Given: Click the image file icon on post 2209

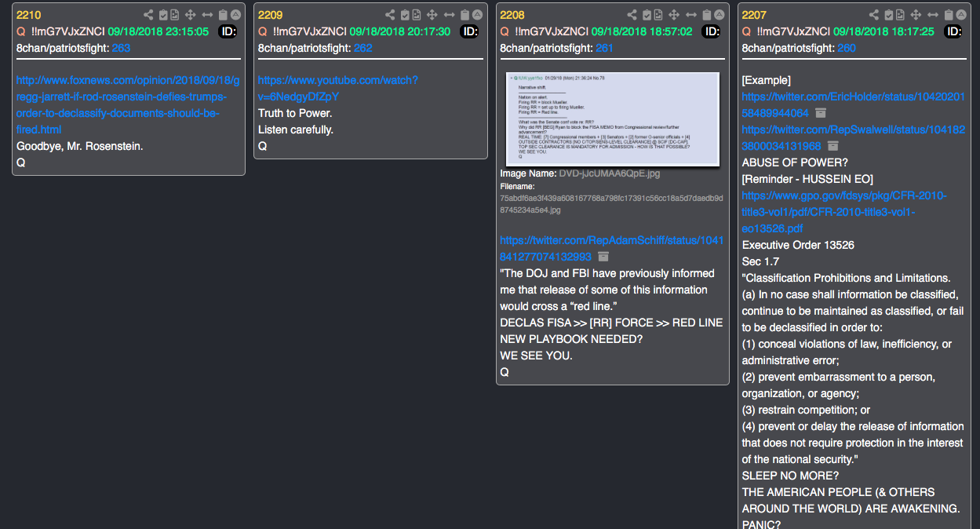Looking at the screenshot, I should point(416,15).
